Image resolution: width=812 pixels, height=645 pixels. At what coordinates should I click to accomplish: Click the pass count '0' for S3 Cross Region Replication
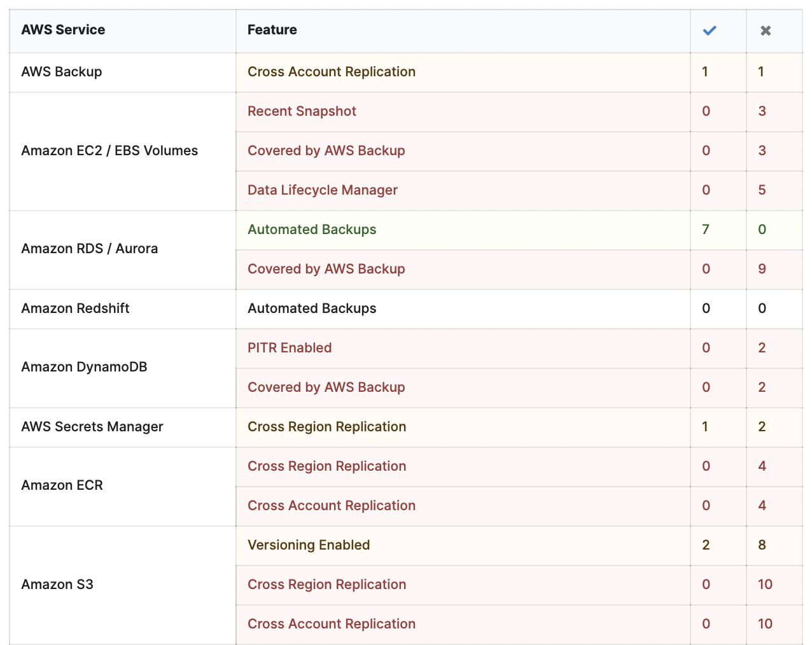coord(706,585)
